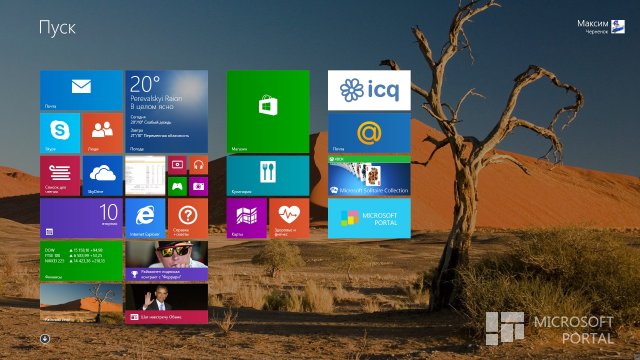Open the Photos tile with desert tree
The height and width of the screenshot is (360, 640).
[81, 304]
